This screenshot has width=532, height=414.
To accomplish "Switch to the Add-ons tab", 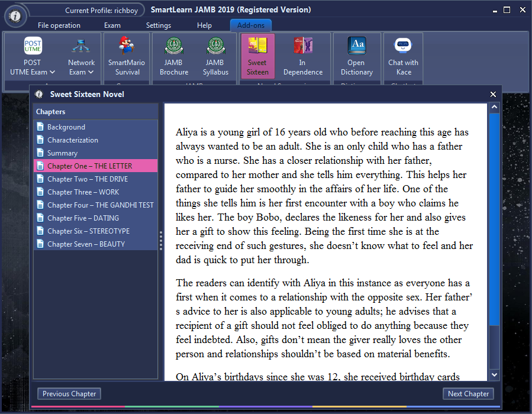I will coord(251,25).
